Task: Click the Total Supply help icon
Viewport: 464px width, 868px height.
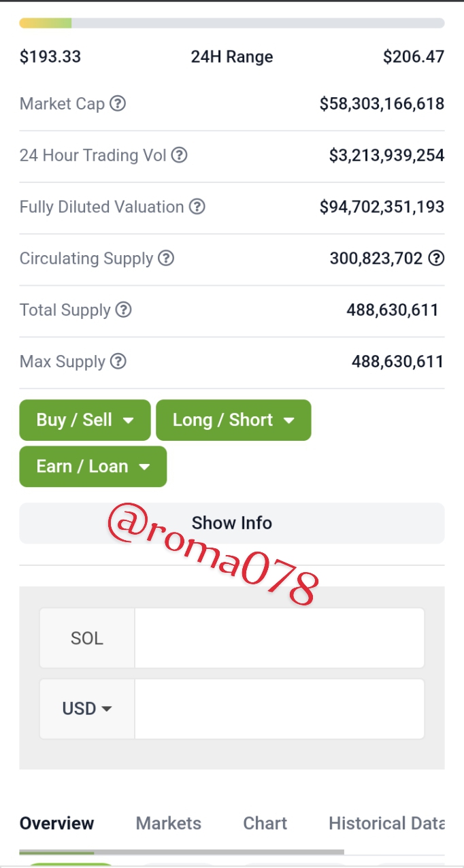Action: click(x=123, y=310)
